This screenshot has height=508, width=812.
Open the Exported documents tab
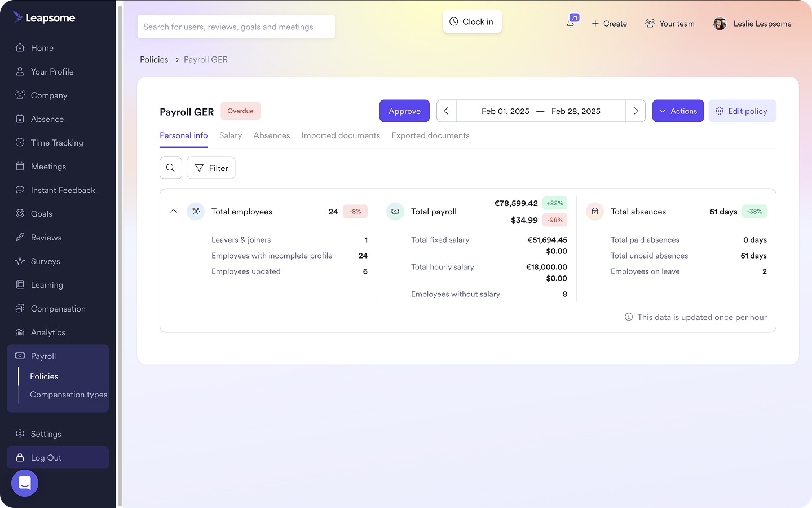pos(430,135)
